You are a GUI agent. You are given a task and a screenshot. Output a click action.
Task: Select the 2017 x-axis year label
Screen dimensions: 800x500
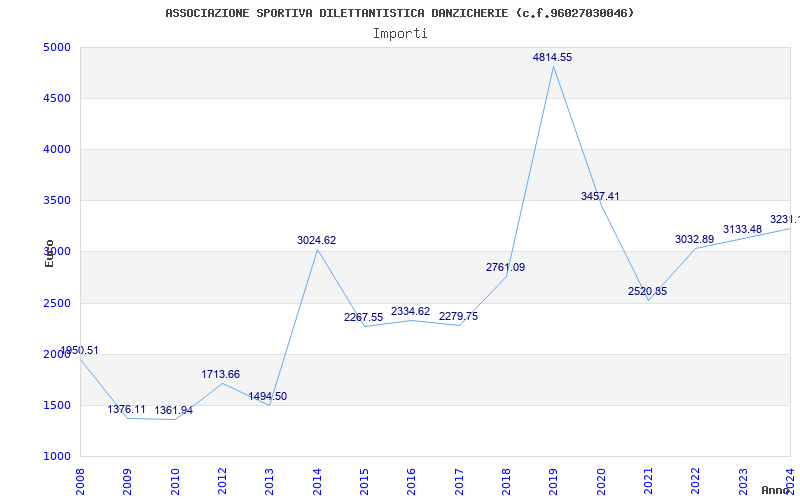click(x=459, y=482)
